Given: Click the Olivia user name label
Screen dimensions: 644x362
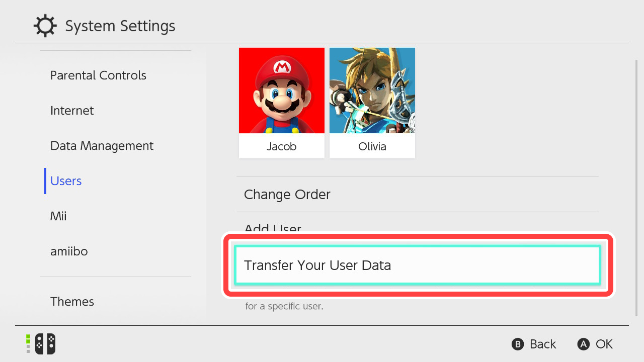Looking at the screenshot, I should pyautogui.click(x=372, y=146).
